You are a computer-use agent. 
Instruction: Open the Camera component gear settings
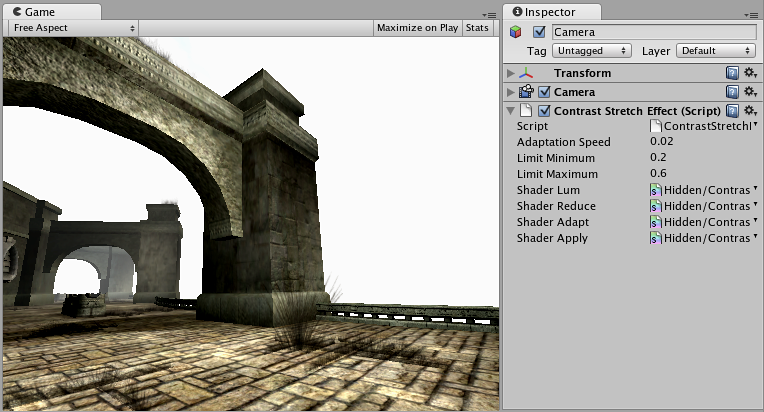(x=750, y=92)
